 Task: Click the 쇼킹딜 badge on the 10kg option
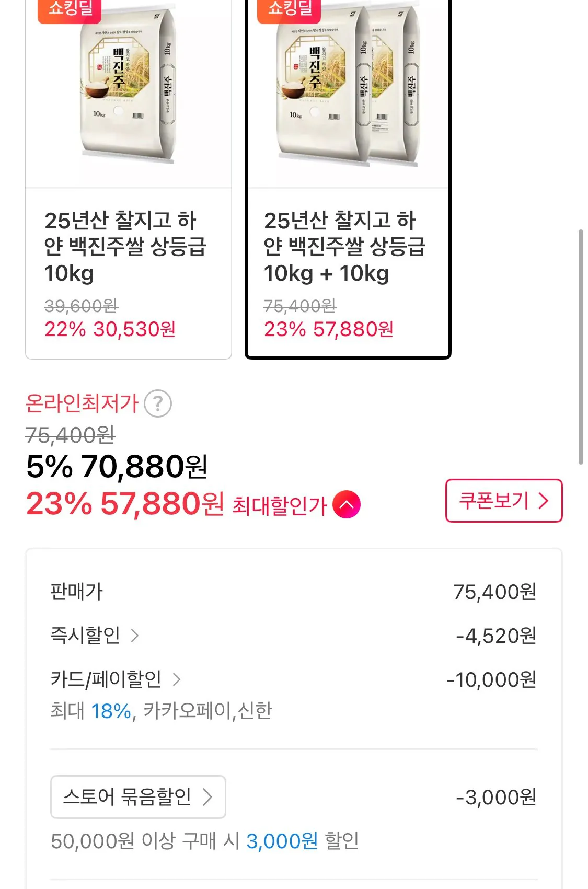coord(70,9)
